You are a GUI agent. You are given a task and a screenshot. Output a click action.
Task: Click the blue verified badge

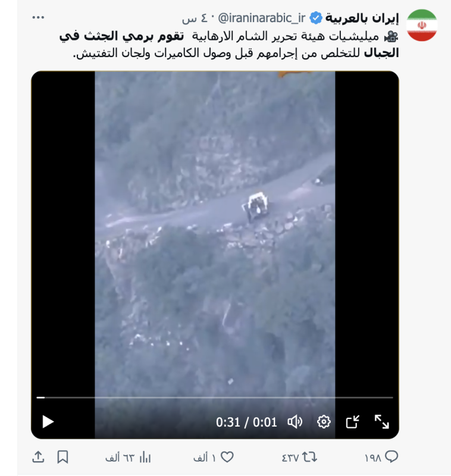pos(315,18)
